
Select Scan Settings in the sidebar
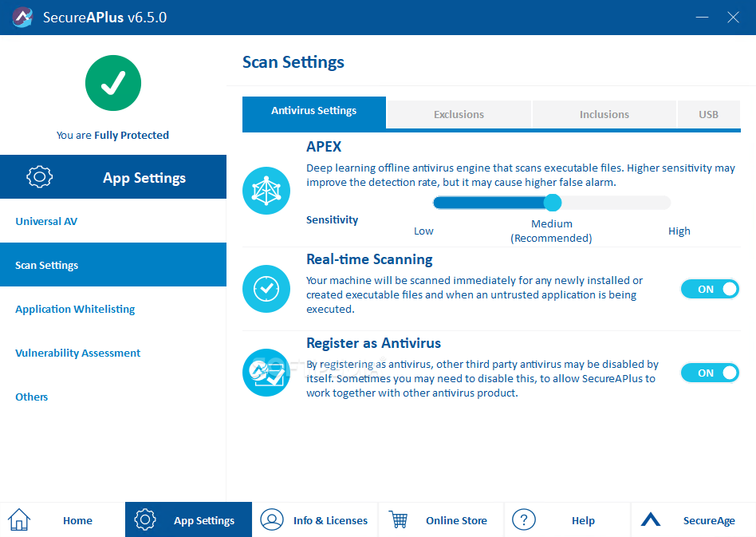pos(113,264)
